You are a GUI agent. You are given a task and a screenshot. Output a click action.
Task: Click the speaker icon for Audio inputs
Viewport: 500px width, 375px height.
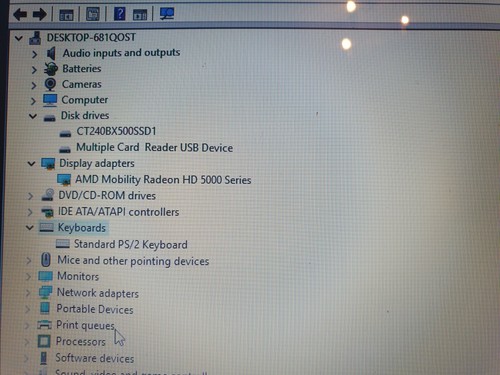tap(51, 53)
